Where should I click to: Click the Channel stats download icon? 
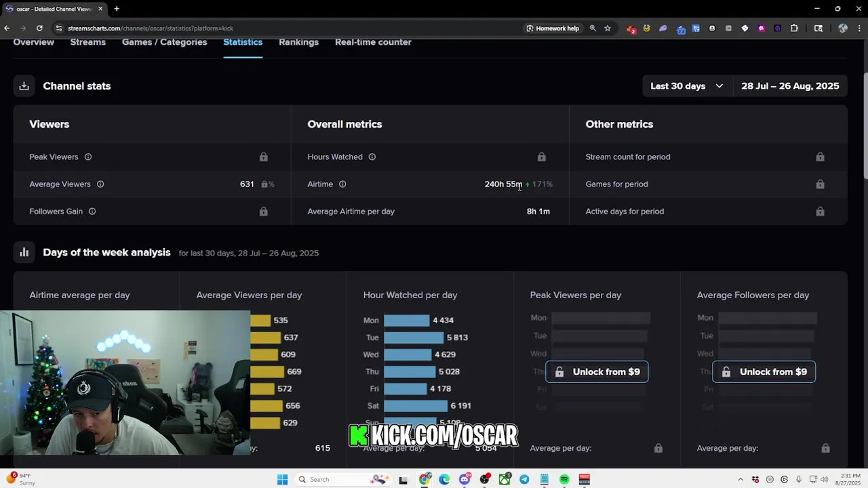pyautogui.click(x=24, y=86)
